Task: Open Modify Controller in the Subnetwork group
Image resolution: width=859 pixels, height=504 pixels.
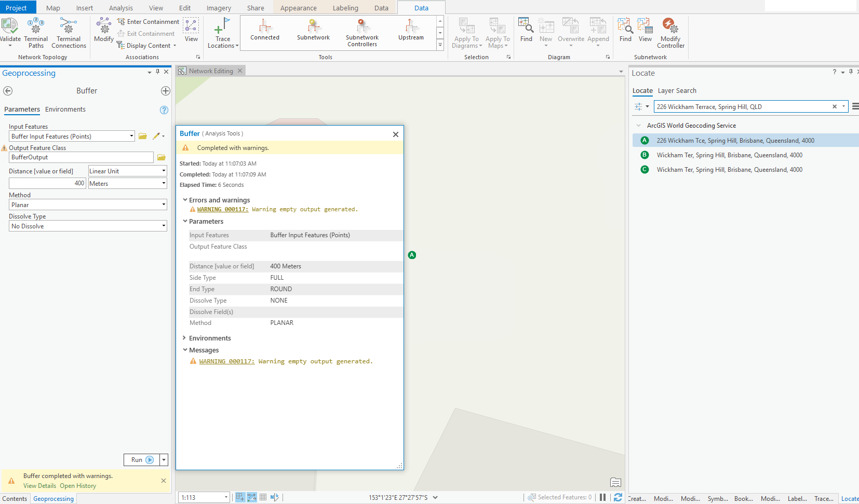Action: [670, 26]
